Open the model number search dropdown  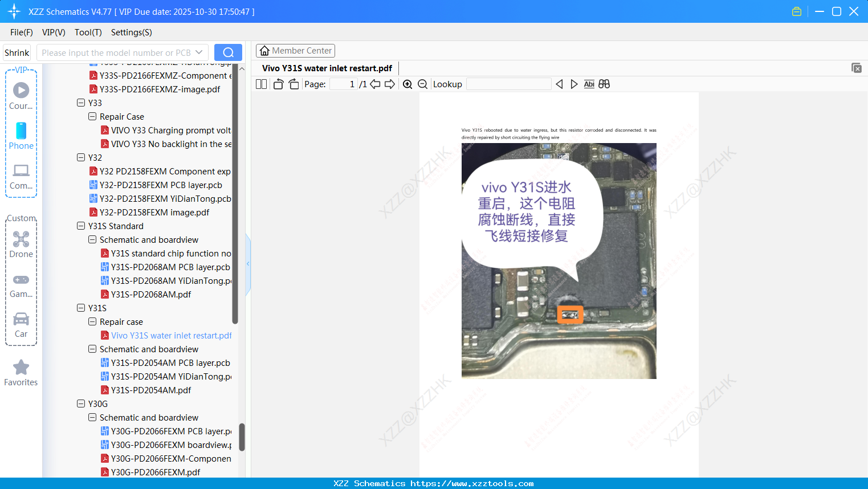tap(198, 52)
